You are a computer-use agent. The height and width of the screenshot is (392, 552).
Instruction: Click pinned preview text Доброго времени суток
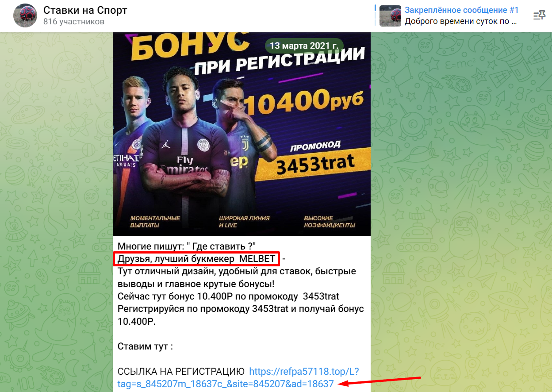[x=461, y=21]
